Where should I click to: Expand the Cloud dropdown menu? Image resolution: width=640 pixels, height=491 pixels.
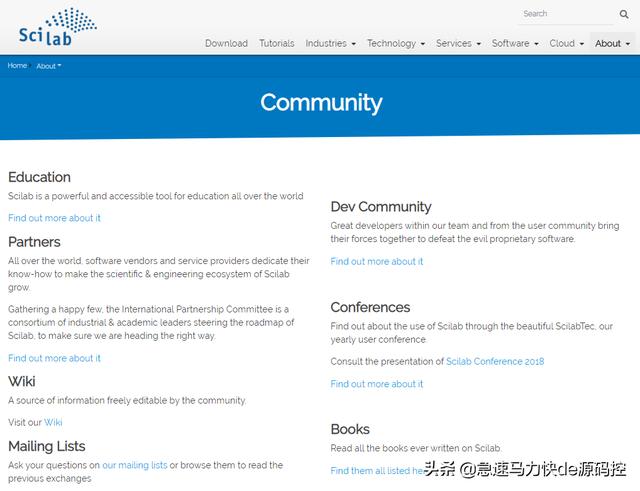(x=566, y=43)
